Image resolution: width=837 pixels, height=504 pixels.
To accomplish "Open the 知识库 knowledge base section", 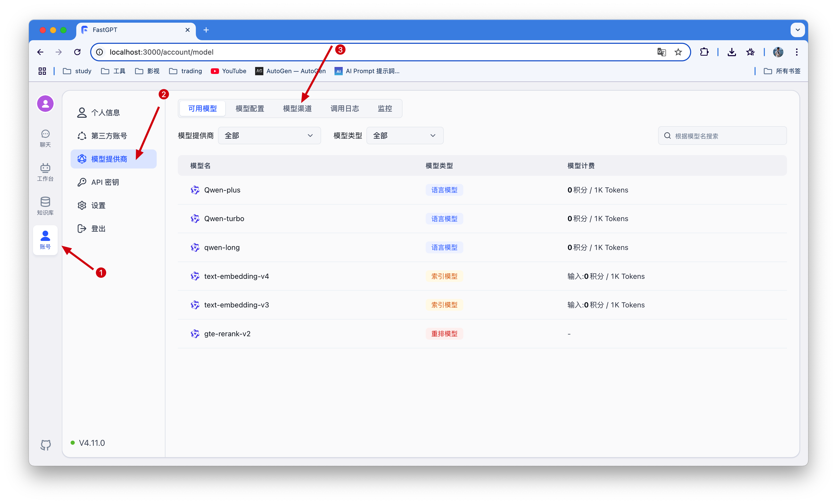I will click(45, 206).
